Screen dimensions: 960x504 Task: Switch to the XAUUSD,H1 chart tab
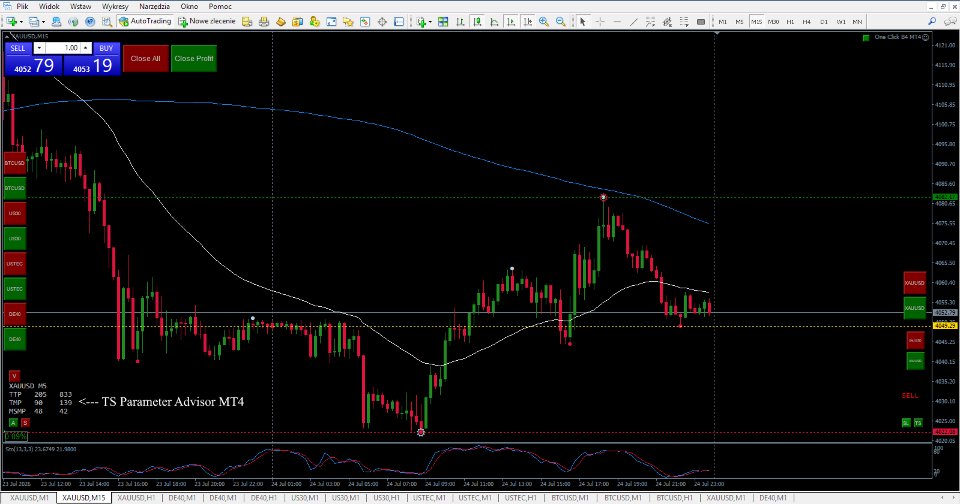pos(135,498)
